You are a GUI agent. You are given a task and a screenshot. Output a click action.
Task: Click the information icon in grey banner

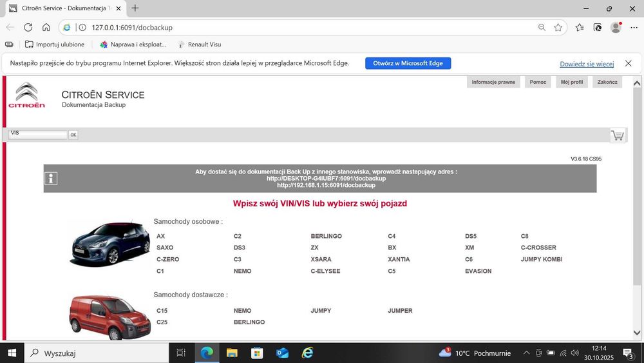pos(51,179)
